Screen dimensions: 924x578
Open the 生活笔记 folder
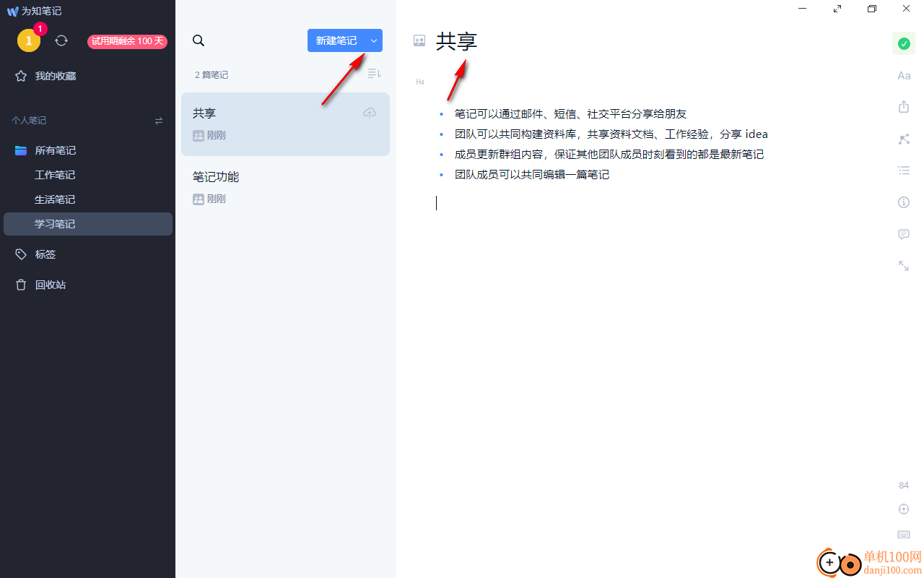coord(55,199)
